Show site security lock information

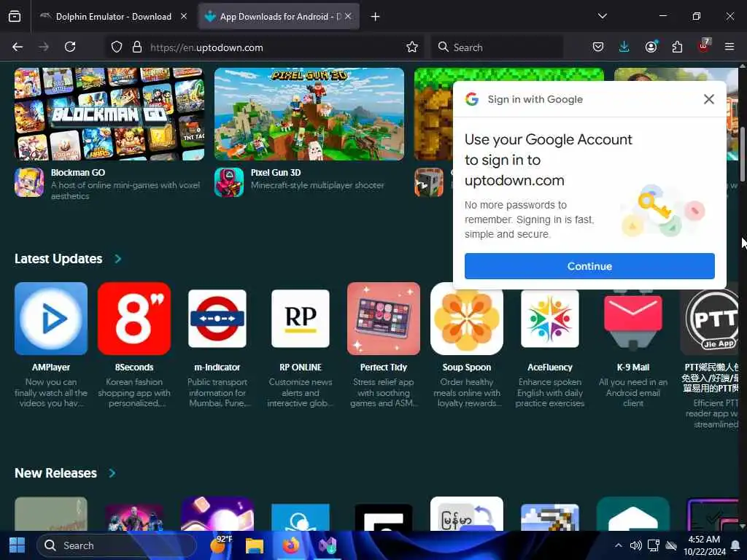tap(137, 47)
